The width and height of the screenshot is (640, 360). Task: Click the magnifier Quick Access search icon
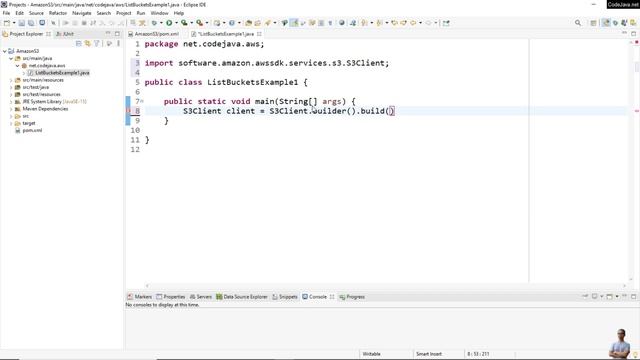pyautogui.click(x=578, y=23)
